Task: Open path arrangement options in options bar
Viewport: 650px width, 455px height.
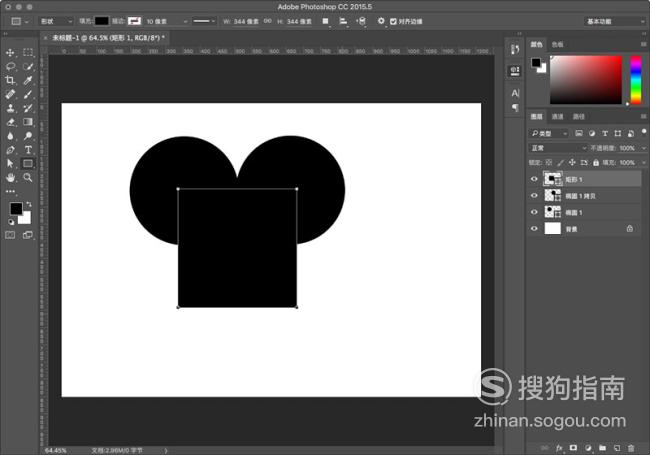Action: pyautogui.click(x=361, y=21)
